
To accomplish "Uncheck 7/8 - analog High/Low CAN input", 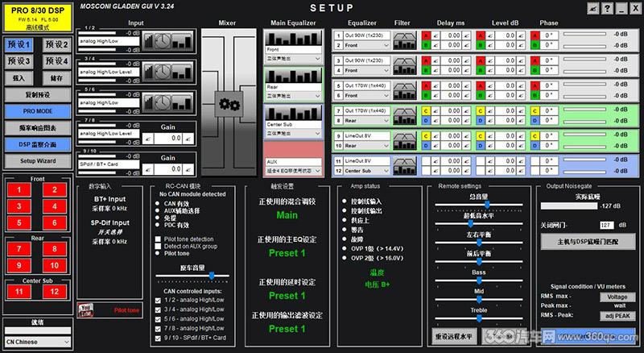I will pyautogui.click(x=158, y=329).
